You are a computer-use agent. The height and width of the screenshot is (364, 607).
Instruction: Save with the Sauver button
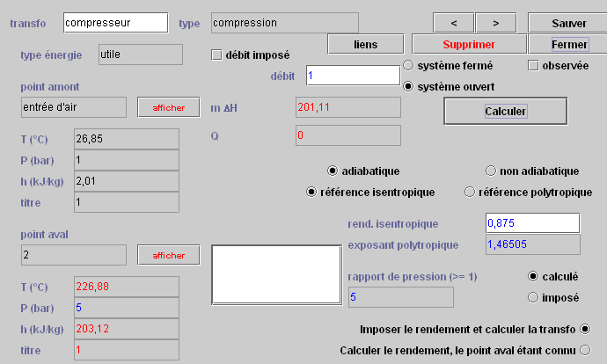click(x=568, y=23)
